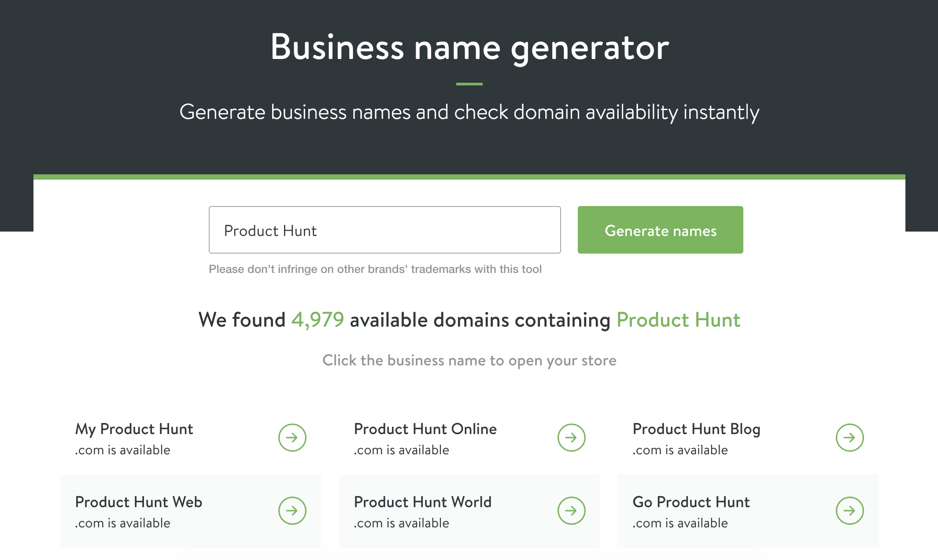
Task: Click the Go Product Hunt arrow icon
Action: (x=849, y=510)
